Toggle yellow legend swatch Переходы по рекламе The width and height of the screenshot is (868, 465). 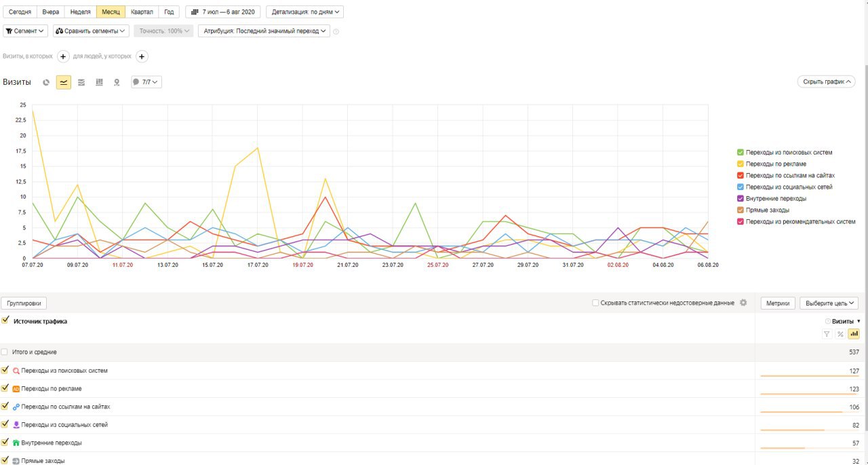741,164
